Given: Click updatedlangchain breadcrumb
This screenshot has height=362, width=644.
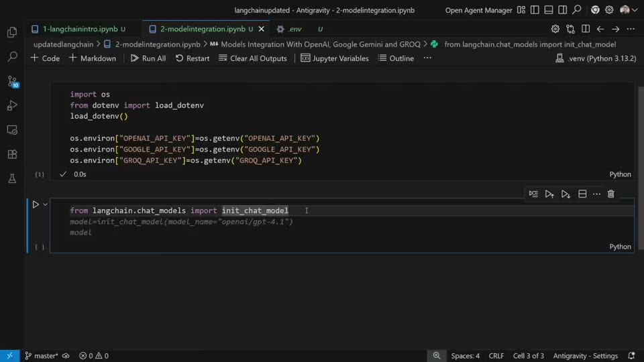Looking at the screenshot, I should pyautogui.click(x=63, y=44).
